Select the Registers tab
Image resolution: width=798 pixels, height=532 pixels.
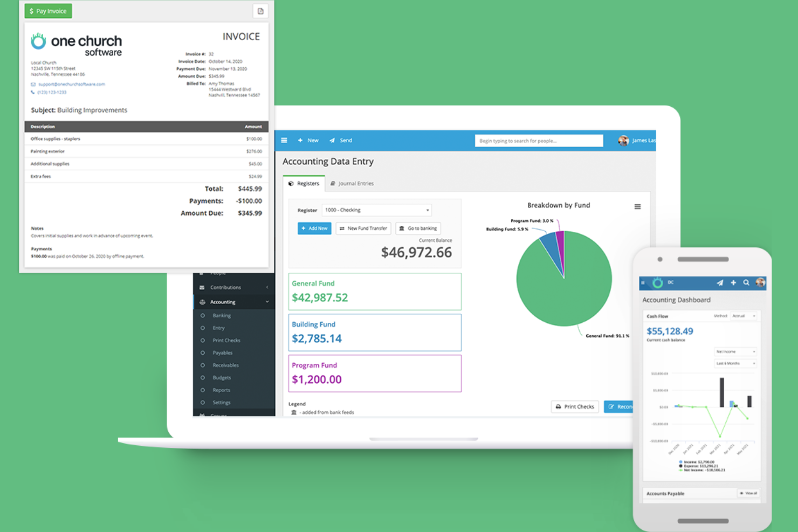click(x=305, y=183)
